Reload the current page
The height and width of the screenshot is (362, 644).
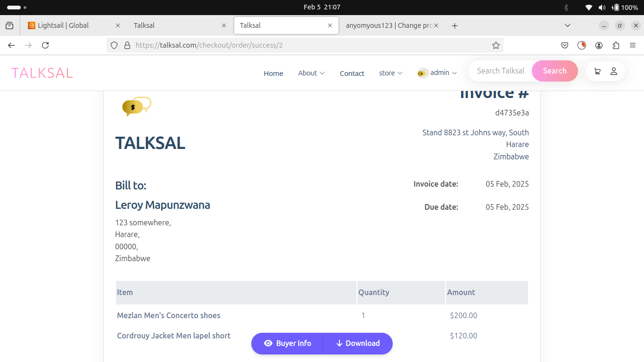click(x=45, y=45)
